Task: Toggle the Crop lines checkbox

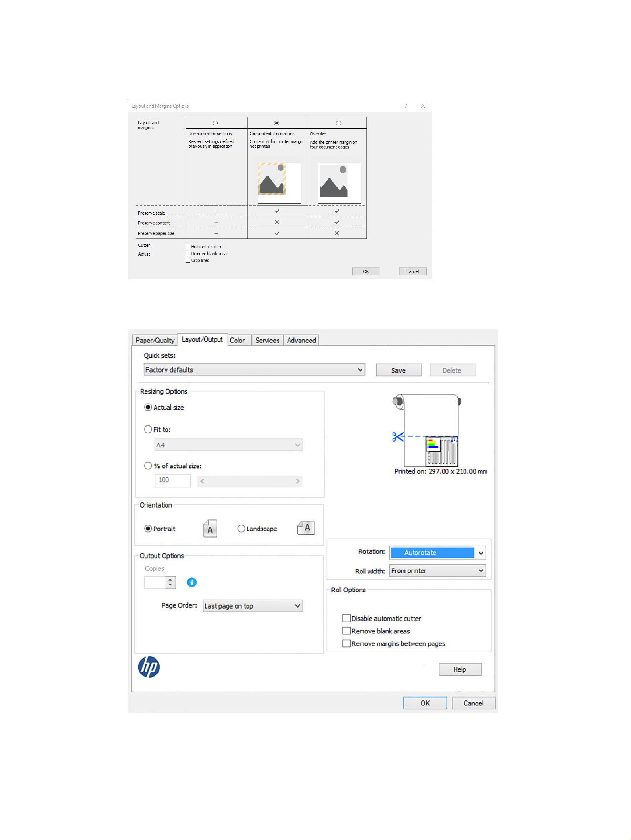Action: (188, 260)
